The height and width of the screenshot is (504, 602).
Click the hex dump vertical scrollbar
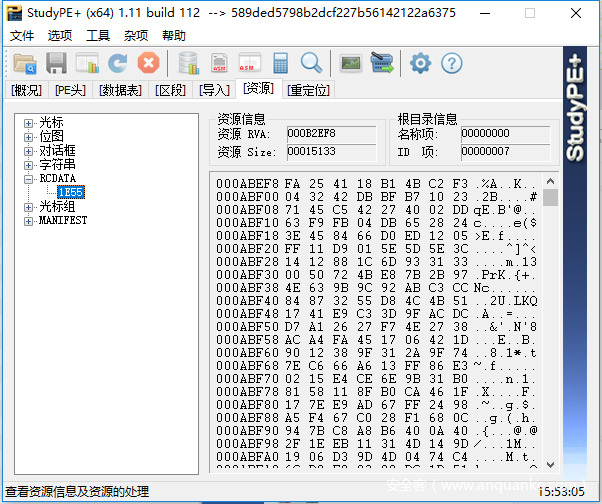[550, 320]
